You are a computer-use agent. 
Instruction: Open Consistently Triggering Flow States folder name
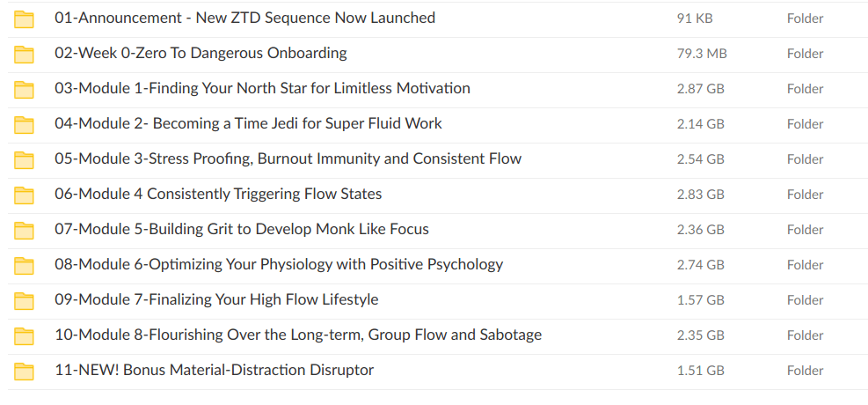pos(218,194)
